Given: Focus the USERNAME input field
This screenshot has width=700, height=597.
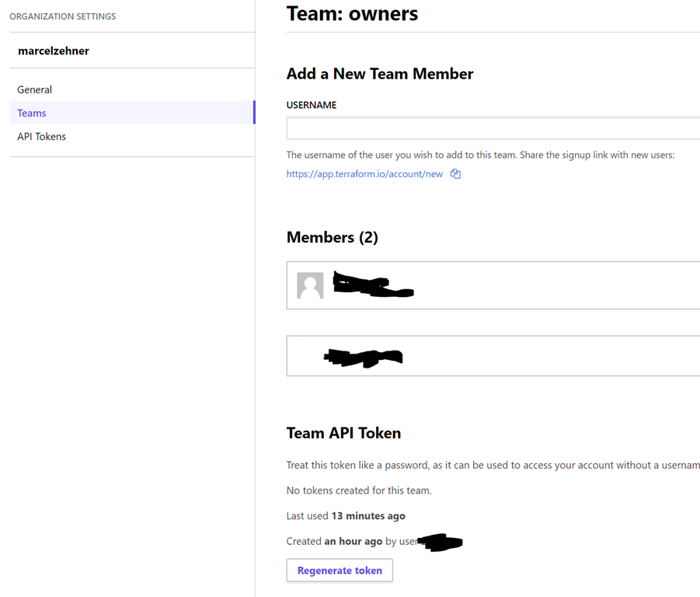Looking at the screenshot, I should pyautogui.click(x=493, y=127).
